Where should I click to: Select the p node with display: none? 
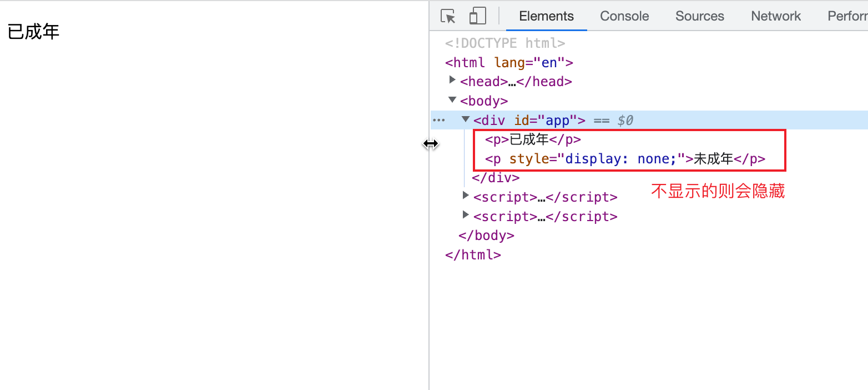(625, 159)
